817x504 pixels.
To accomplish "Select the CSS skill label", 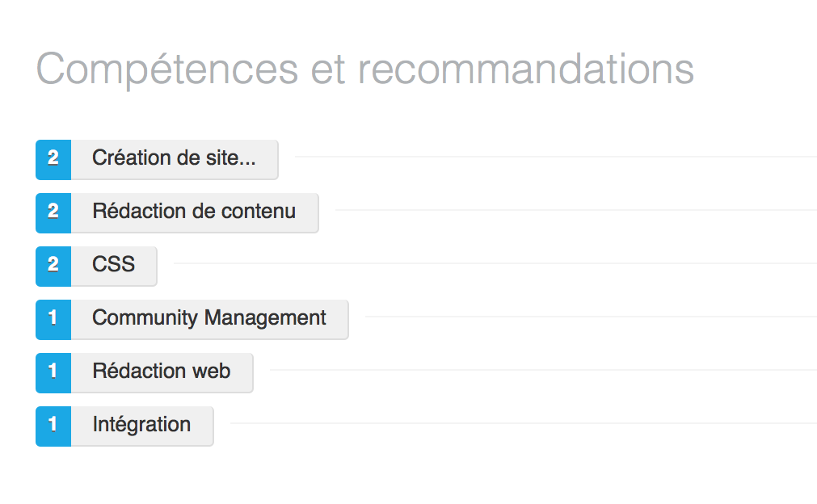I will point(114,266).
